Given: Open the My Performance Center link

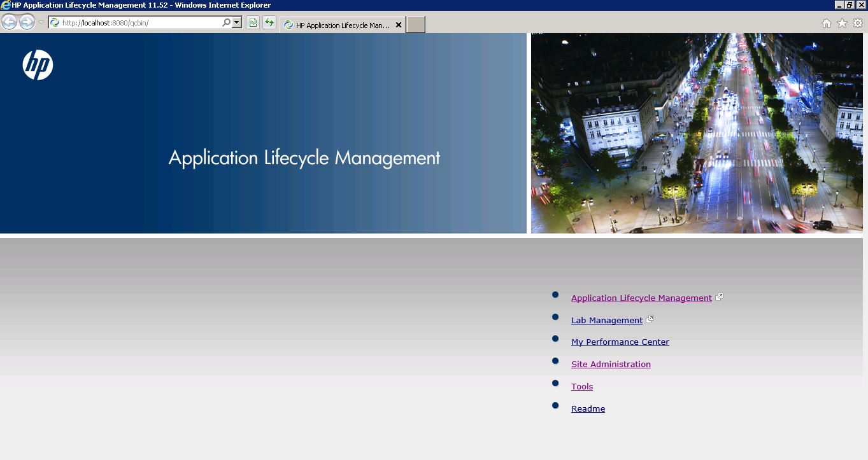Looking at the screenshot, I should point(620,342).
